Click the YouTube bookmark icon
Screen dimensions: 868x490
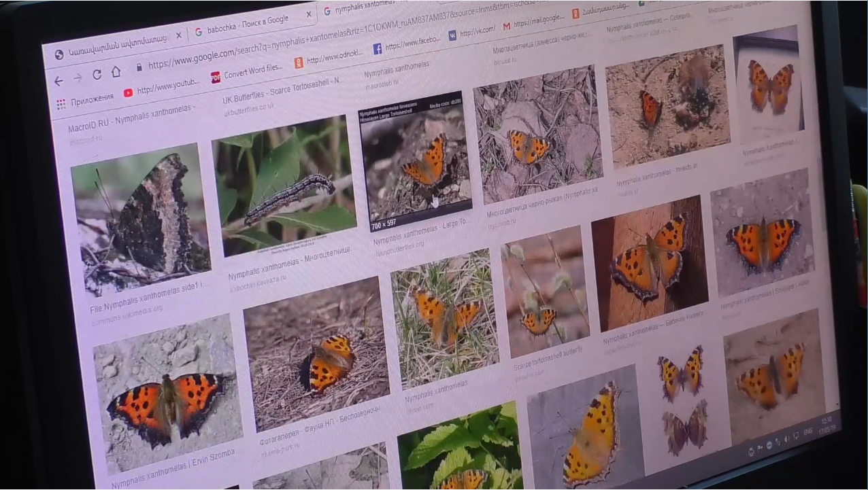click(128, 93)
